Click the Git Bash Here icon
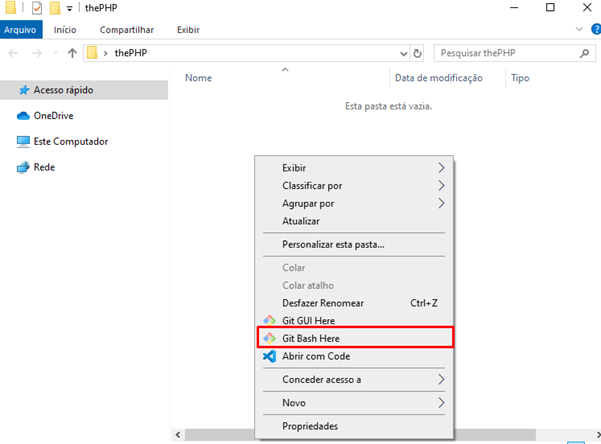 [269, 338]
